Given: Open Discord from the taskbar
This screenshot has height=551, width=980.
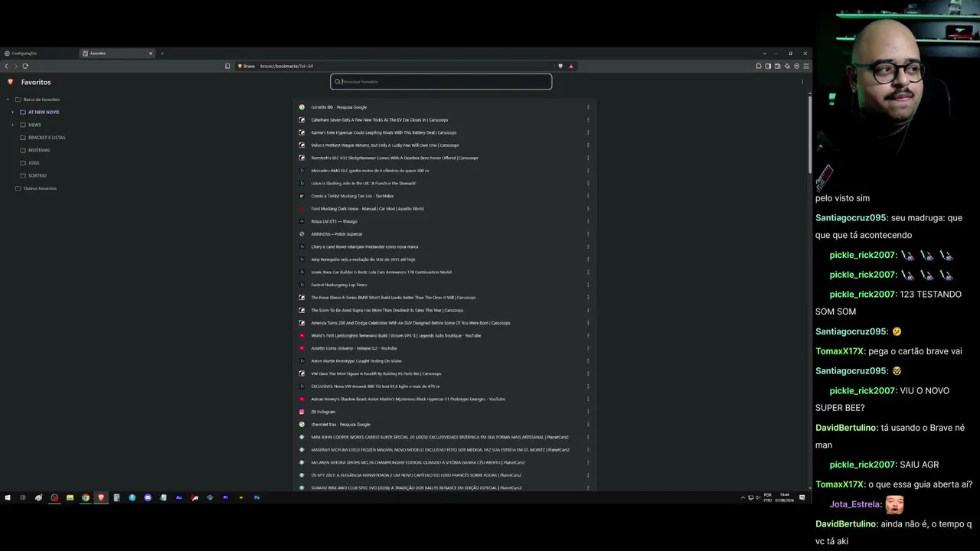Looking at the screenshot, I should pos(148,497).
